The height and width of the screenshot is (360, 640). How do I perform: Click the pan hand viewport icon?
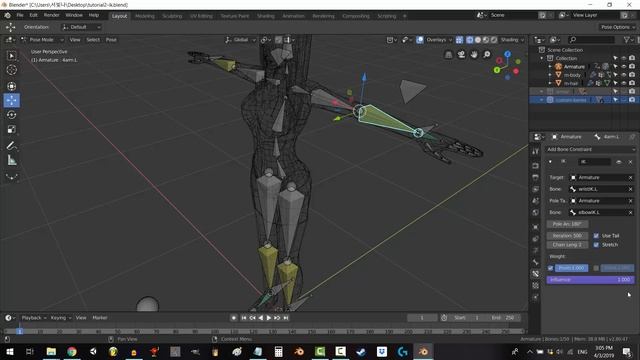(474, 55)
